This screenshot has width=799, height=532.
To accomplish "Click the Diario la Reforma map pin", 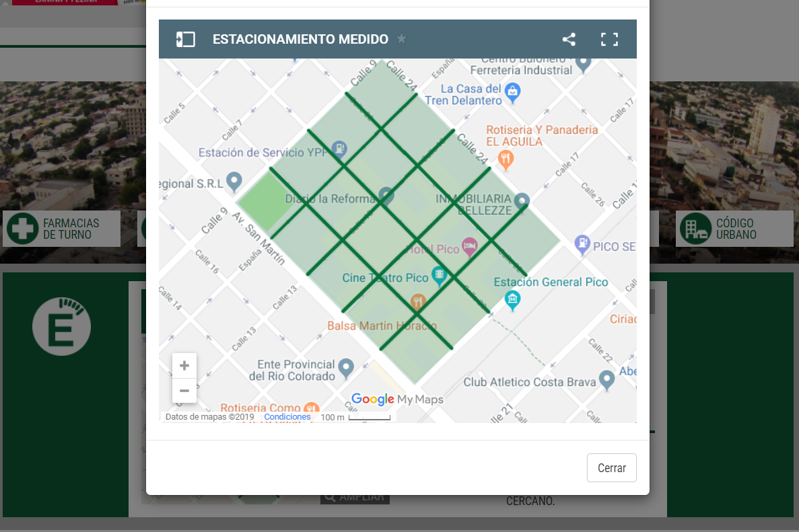I will click(x=386, y=196).
